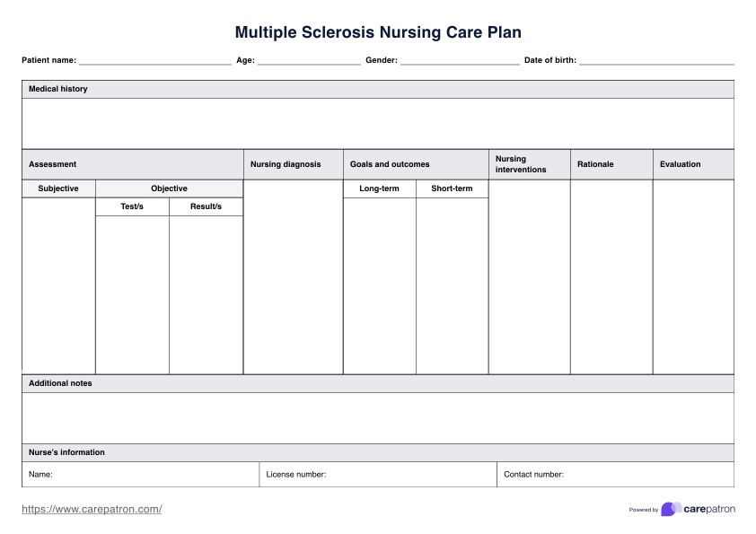Click the Carepatron logo icon
The width and height of the screenshot is (756, 534).
tap(671, 509)
